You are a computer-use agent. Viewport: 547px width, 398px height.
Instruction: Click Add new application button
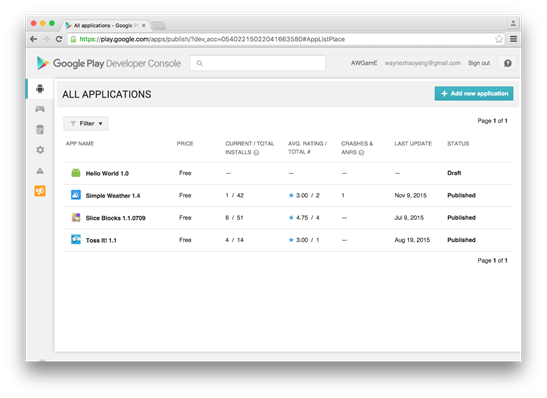[474, 93]
